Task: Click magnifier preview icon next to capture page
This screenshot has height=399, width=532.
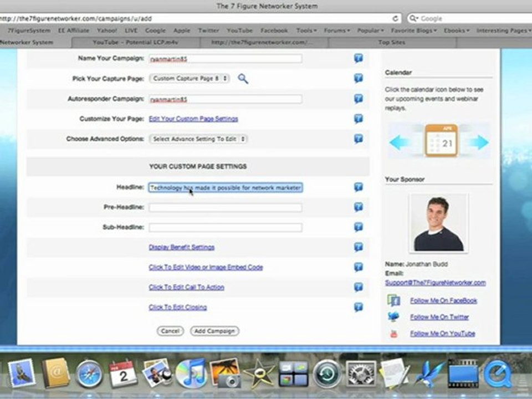Action: pos(243,79)
